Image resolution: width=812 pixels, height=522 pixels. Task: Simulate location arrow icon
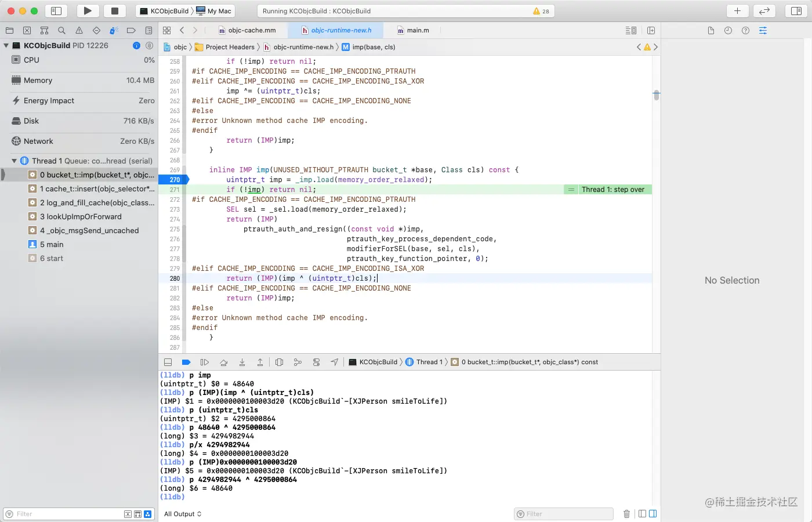pyautogui.click(x=335, y=362)
